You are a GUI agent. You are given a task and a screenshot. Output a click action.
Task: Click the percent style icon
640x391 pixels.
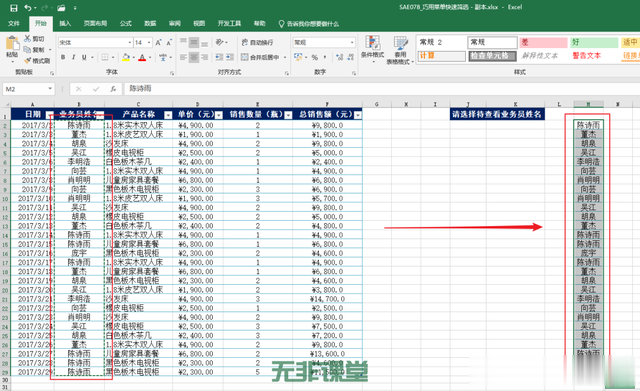pos(315,57)
